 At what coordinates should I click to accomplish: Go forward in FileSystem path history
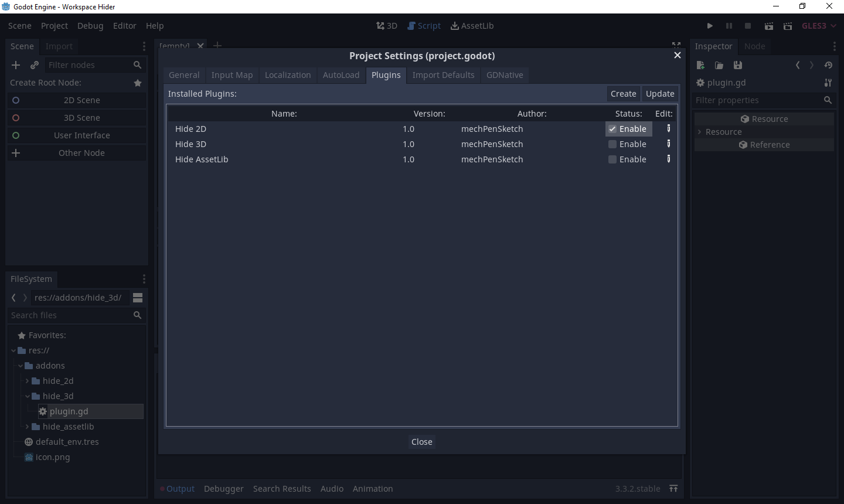(x=25, y=298)
